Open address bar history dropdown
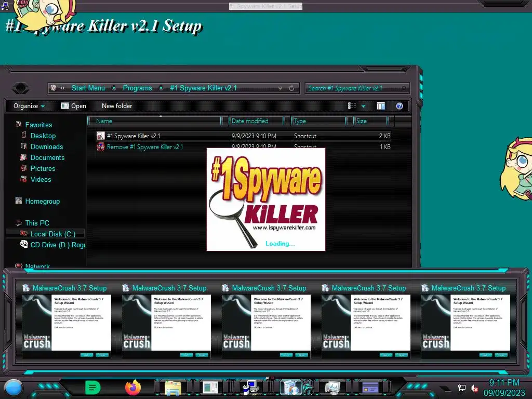Screen dimensions: 532x399 (x=280, y=88)
